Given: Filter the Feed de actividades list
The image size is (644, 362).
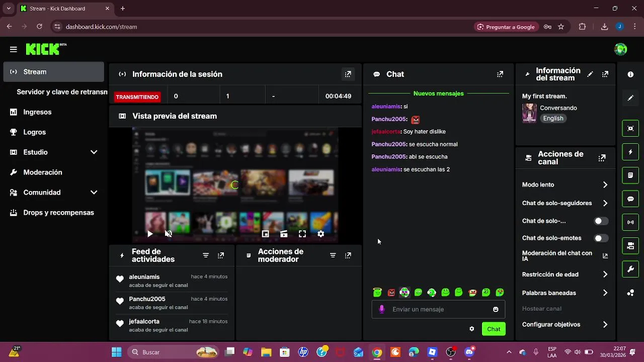Looking at the screenshot, I should tap(206, 255).
